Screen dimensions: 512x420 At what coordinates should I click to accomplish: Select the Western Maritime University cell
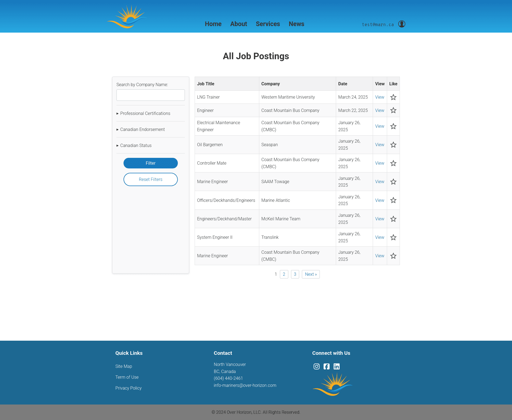(x=297, y=97)
